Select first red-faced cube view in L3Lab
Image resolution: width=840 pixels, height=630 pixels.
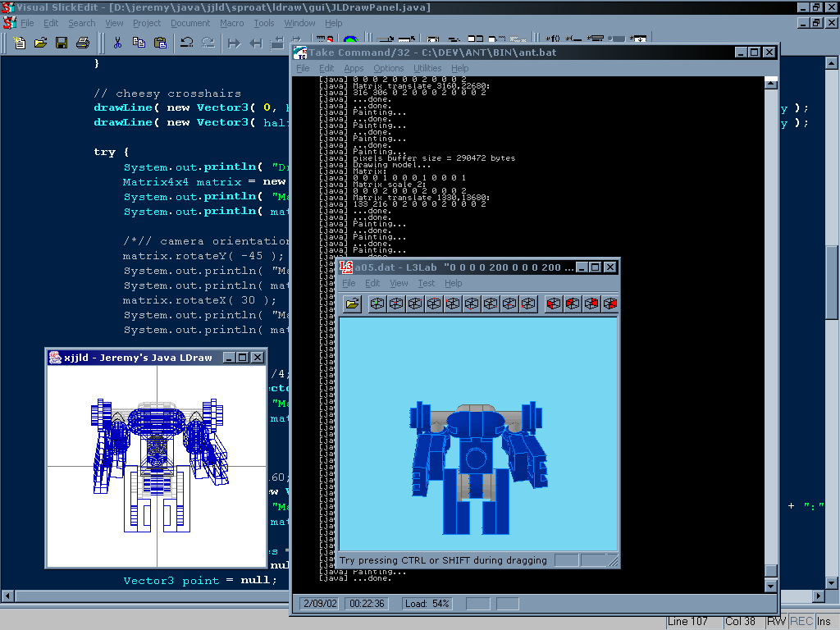[554, 304]
